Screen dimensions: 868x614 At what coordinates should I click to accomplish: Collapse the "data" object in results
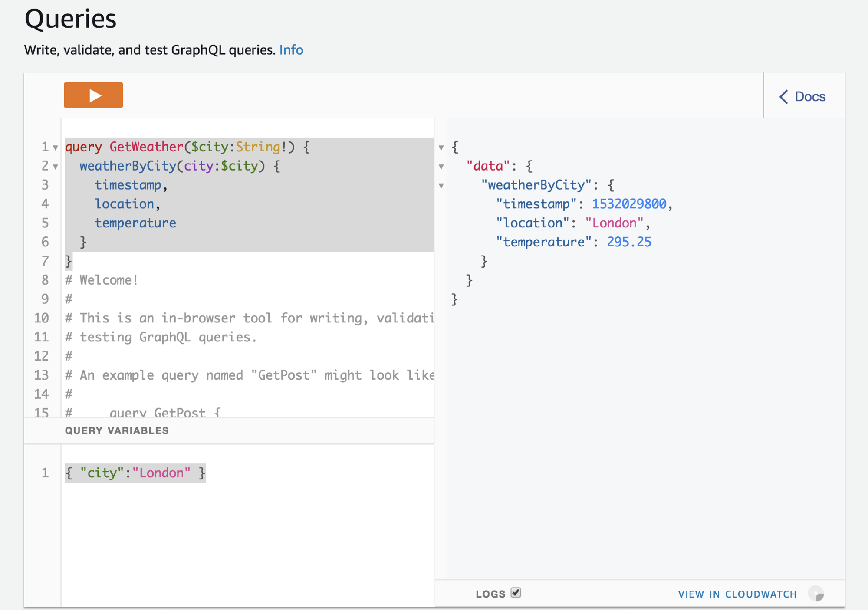pos(441,166)
